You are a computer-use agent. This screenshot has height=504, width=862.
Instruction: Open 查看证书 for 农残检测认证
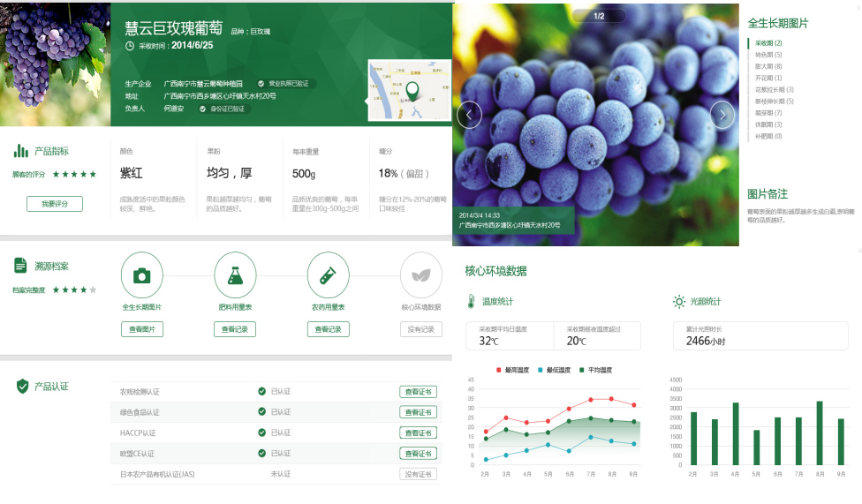(419, 392)
